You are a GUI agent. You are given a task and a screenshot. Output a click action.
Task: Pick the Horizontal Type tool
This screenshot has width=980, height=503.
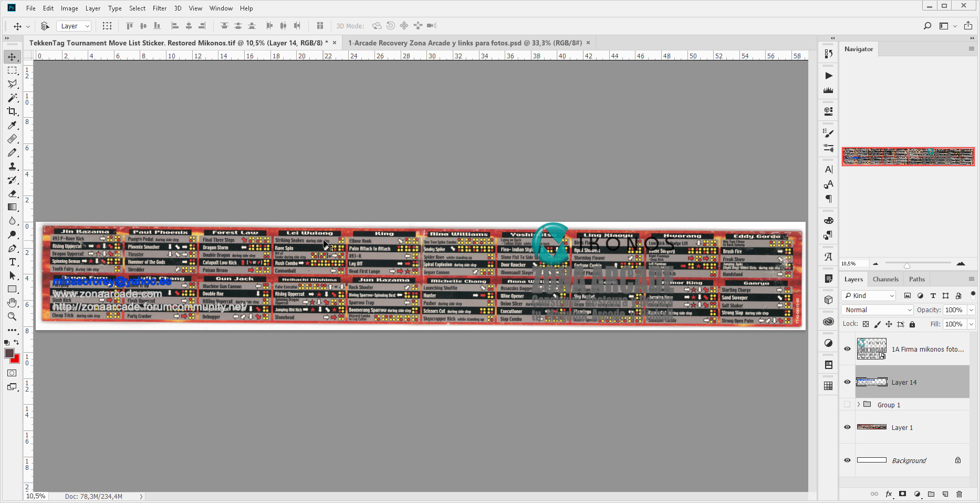click(12, 262)
